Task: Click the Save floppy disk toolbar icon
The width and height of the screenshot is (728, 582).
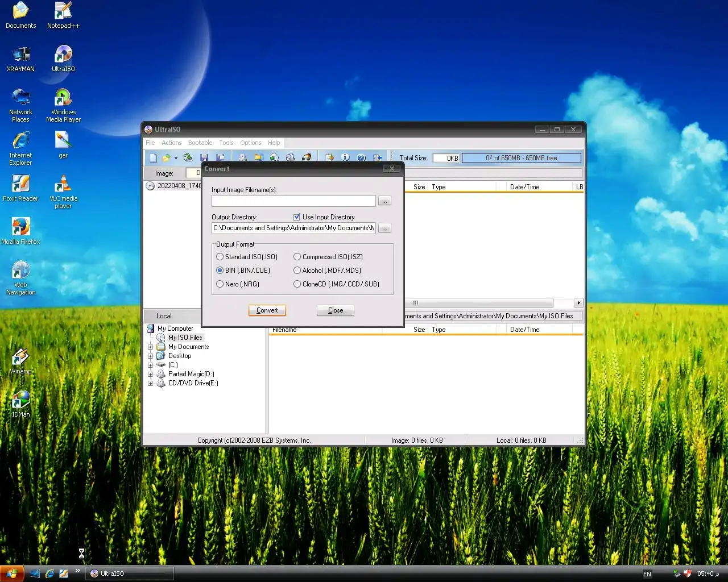Action: [204, 157]
